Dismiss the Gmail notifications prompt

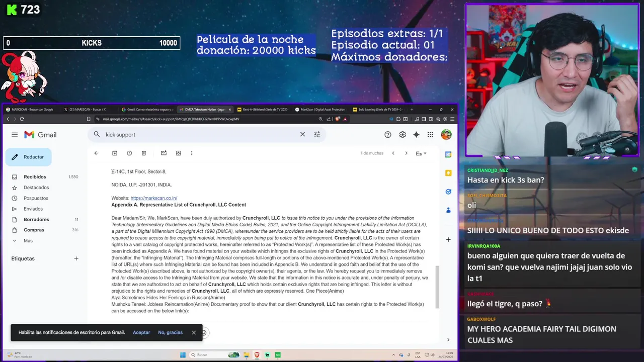coord(194,332)
